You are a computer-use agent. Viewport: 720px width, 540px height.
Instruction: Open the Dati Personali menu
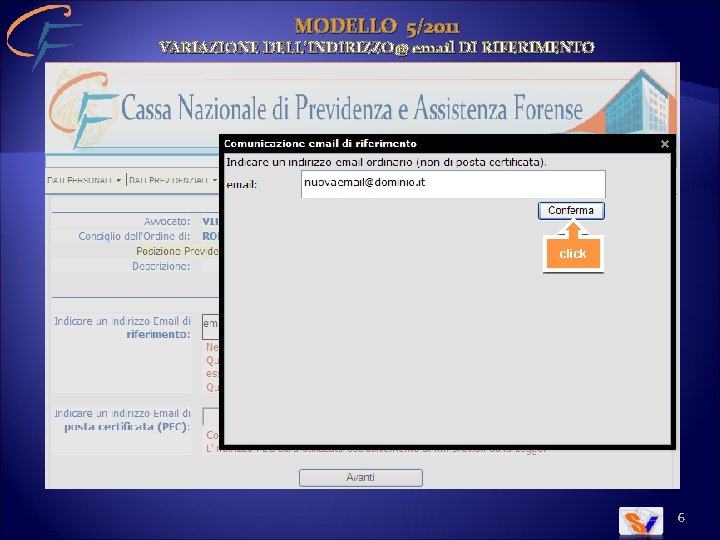84,180
